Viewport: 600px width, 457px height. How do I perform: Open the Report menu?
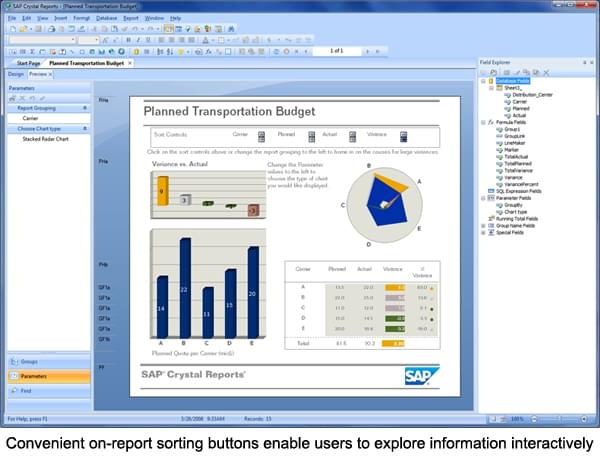(130, 18)
